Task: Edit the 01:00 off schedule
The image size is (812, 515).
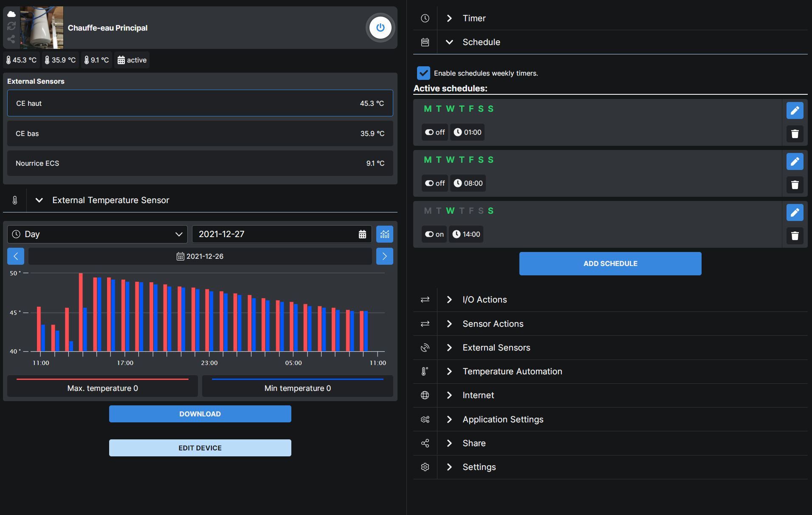Action: pos(795,110)
